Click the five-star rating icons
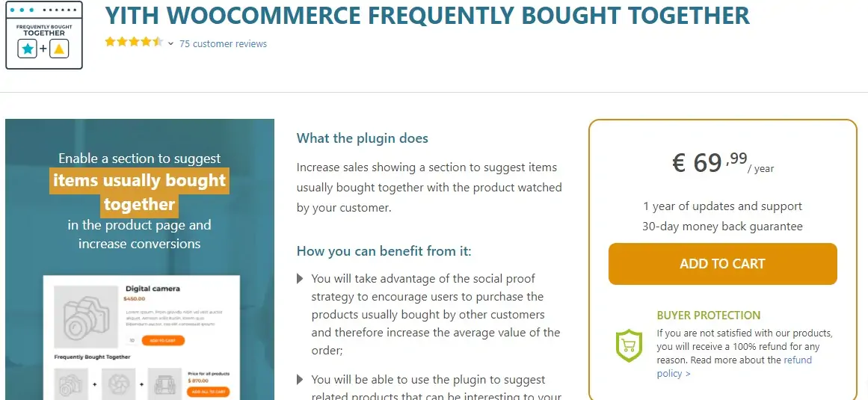 (x=134, y=43)
